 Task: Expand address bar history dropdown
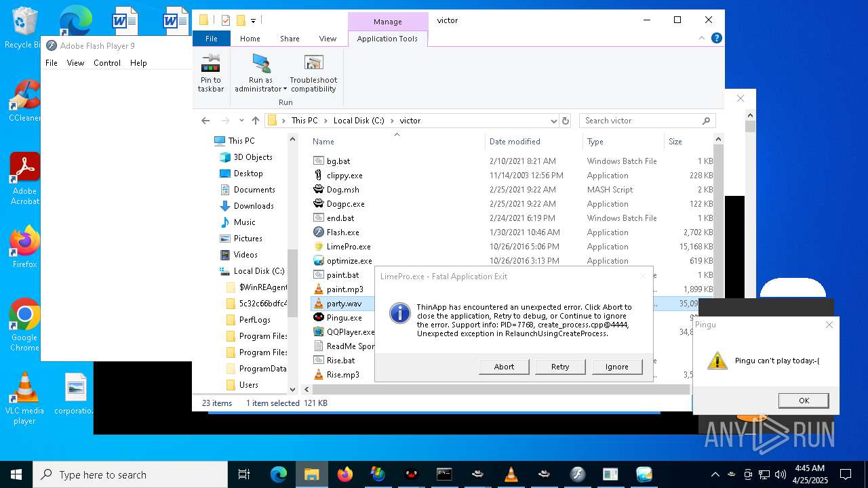click(x=554, y=121)
